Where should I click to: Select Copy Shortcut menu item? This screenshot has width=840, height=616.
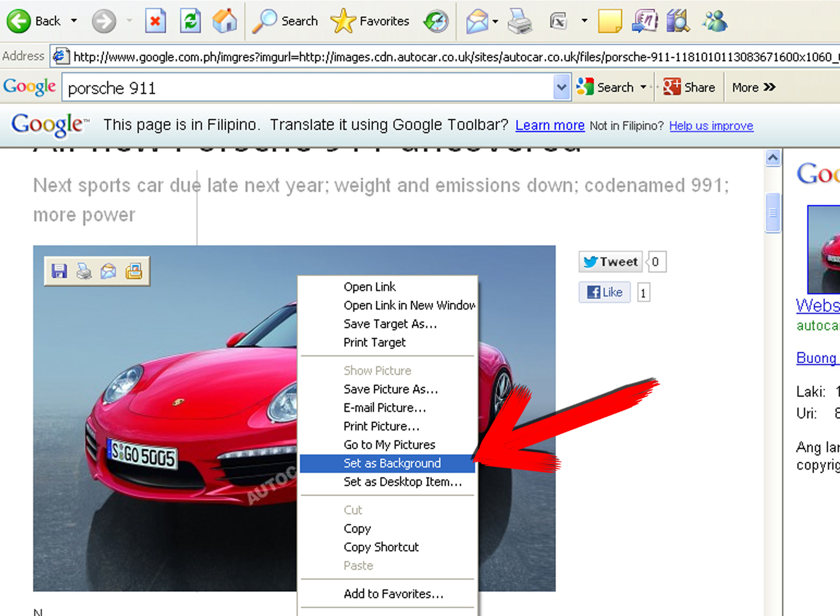pos(388,547)
